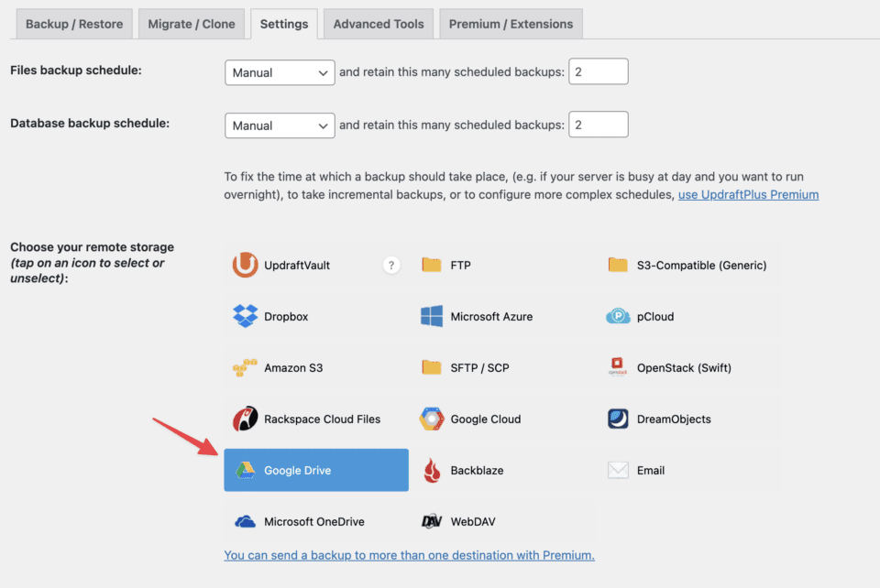880x588 pixels.
Task: Open the multiple destinations with Premium link
Action: click(x=409, y=555)
